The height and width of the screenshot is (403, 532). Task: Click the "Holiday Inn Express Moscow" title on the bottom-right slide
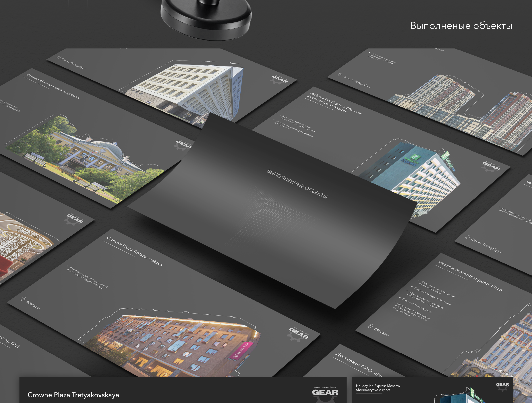(x=379, y=388)
